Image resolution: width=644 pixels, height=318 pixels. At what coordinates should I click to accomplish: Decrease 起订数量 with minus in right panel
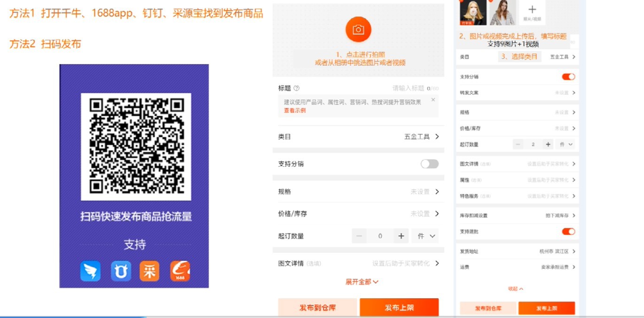tap(518, 144)
